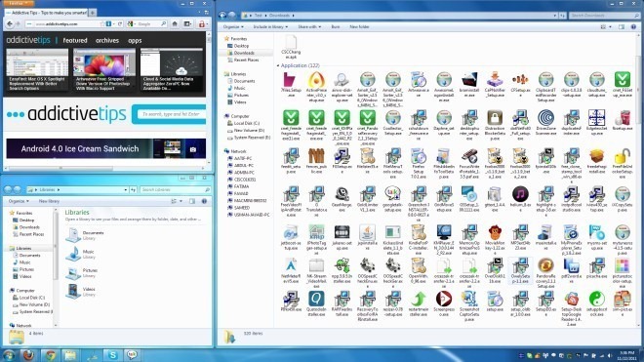Select the KMPlayer monitor icon
Screen dimensions: 644x362
point(444,232)
